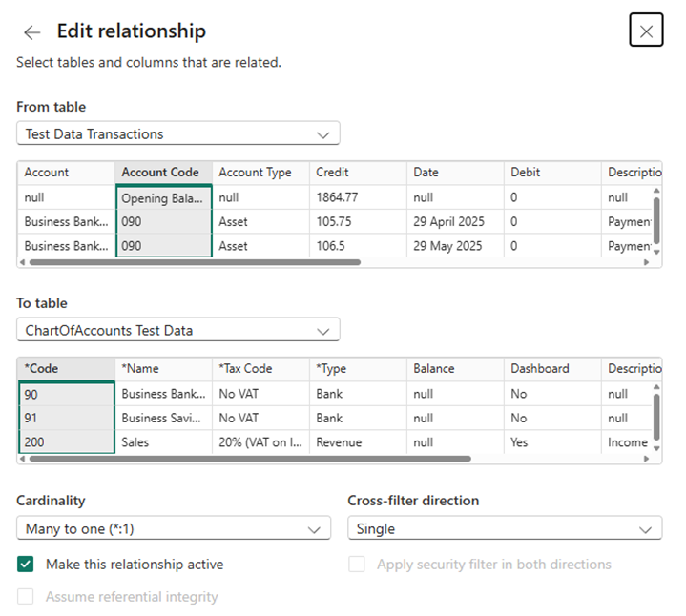Click the *Tax Code column header
686x616 pixels.
point(245,369)
